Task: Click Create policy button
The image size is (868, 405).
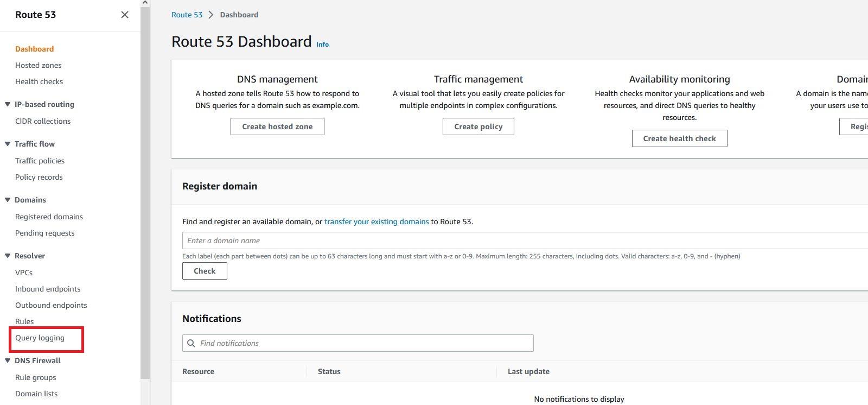Action: click(478, 126)
